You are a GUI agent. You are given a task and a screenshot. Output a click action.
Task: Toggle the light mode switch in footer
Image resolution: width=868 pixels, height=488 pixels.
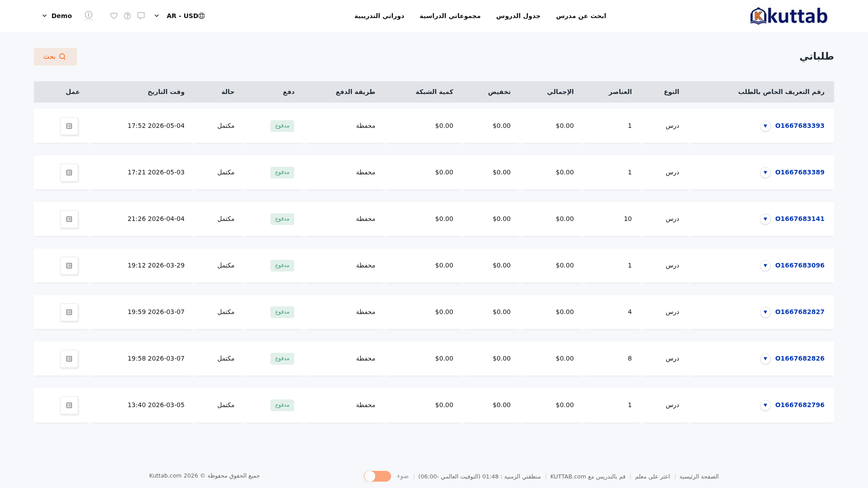(377, 476)
